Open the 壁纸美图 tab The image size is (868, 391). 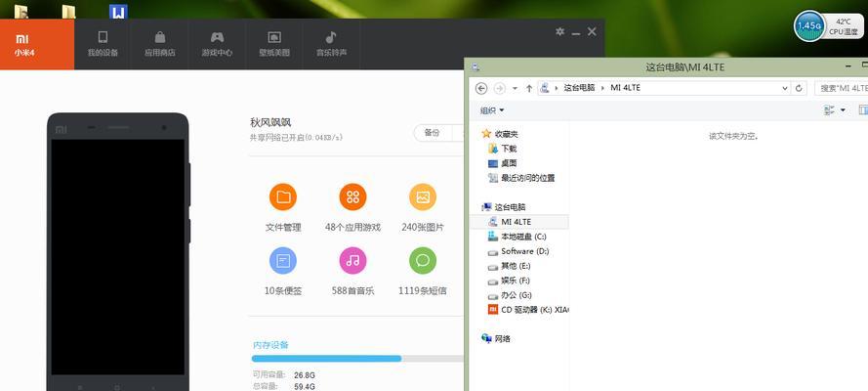[274, 44]
